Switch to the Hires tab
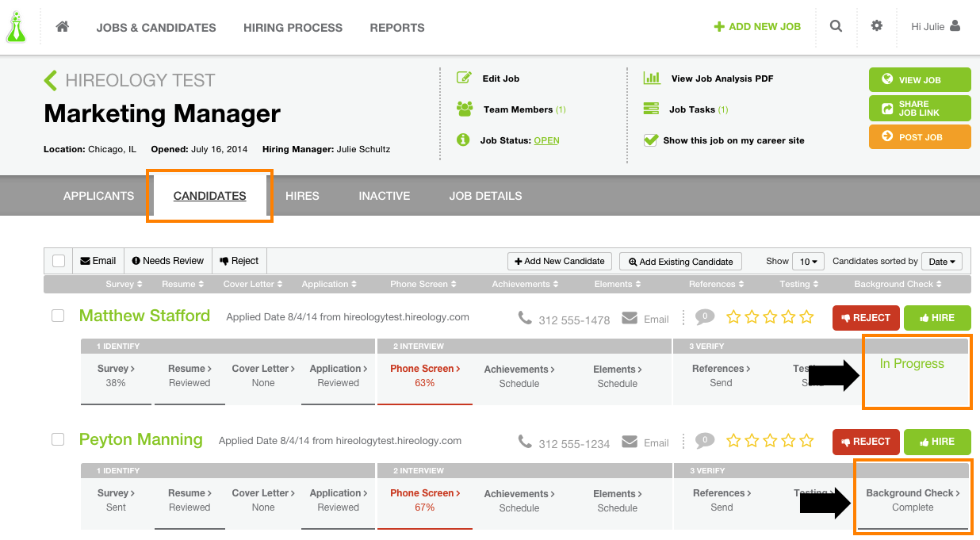980x540 pixels. tap(302, 196)
